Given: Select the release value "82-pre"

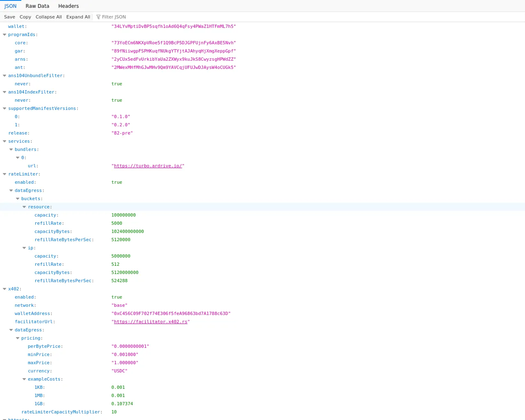Looking at the screenshot, I should 122,133.
